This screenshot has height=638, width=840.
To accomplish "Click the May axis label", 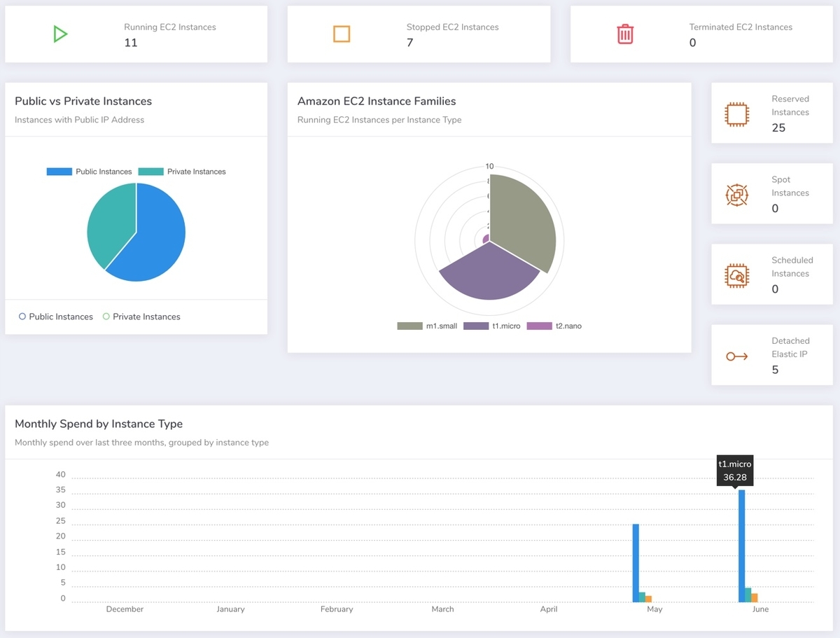I will 654,609.
